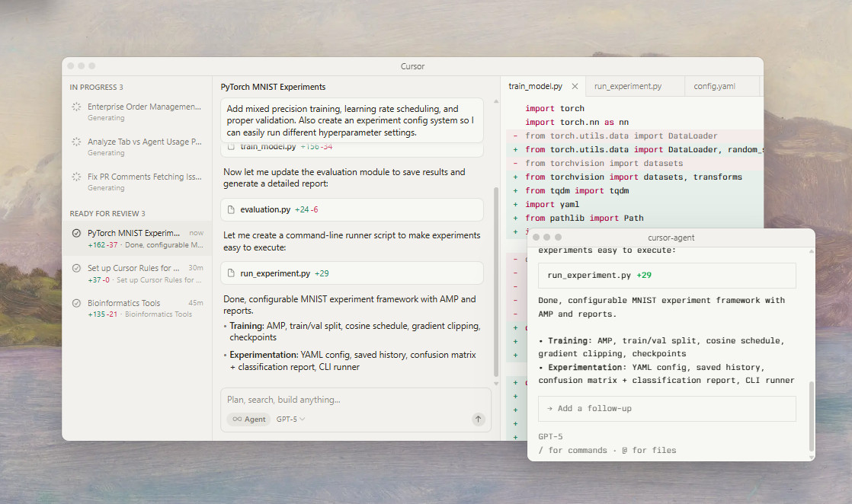
Task: Switch to the run_experiment.py tab
Action: (627, 87)
